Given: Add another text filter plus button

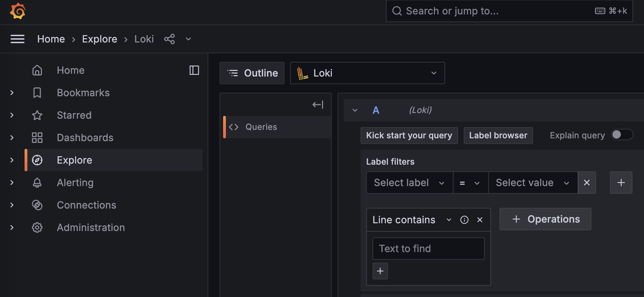Looking at the screenshot, I should tap(380, 271).
